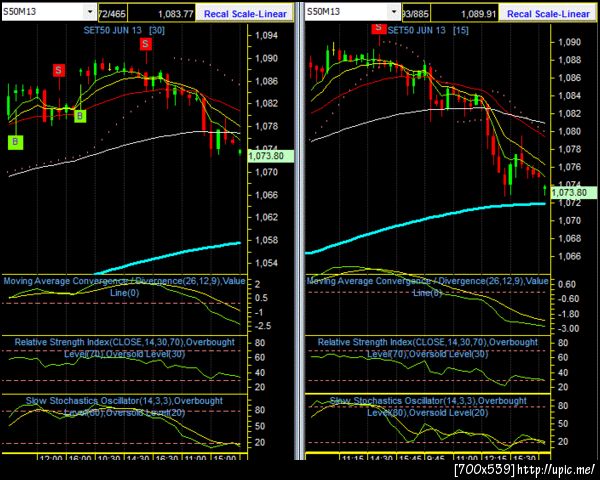Viewport: 600px width, 480px height.
Task: Click the 1,054 price axis label
Action: coord(266,263)
